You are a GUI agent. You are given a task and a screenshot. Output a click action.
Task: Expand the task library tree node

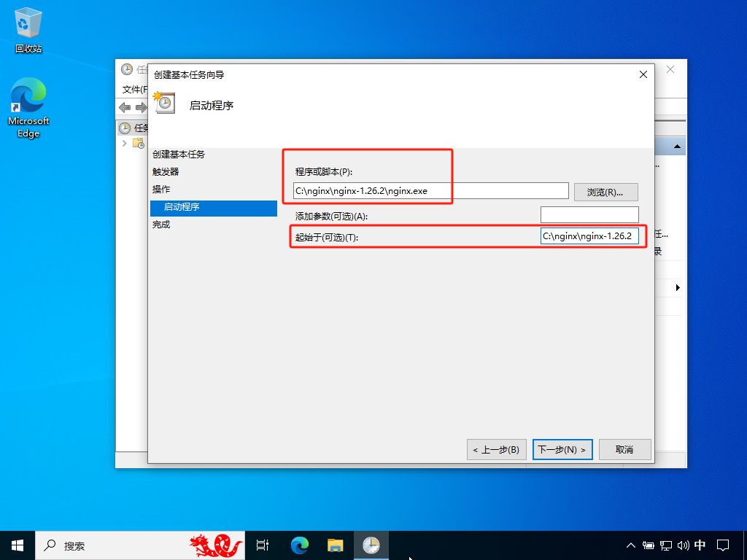point(124,143)
